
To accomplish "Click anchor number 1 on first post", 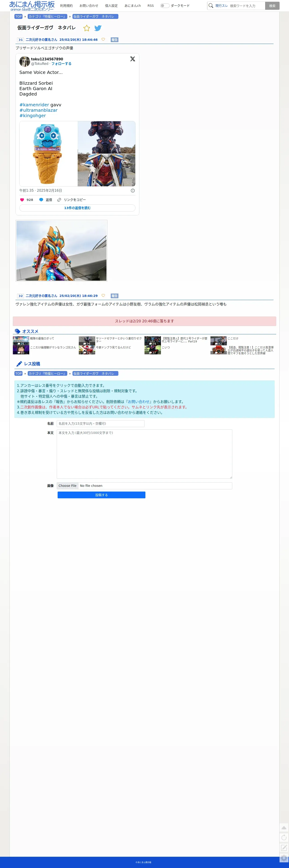I will [x=20, y=40].
